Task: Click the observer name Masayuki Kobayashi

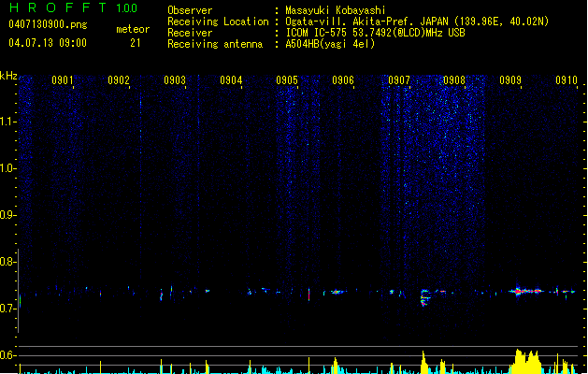Action: point(336,10)
